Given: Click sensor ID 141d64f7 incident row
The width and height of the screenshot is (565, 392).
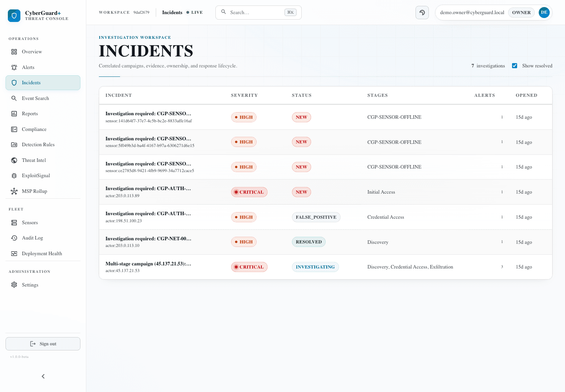Looking at the screenshot, I should [x=326, y=117].
